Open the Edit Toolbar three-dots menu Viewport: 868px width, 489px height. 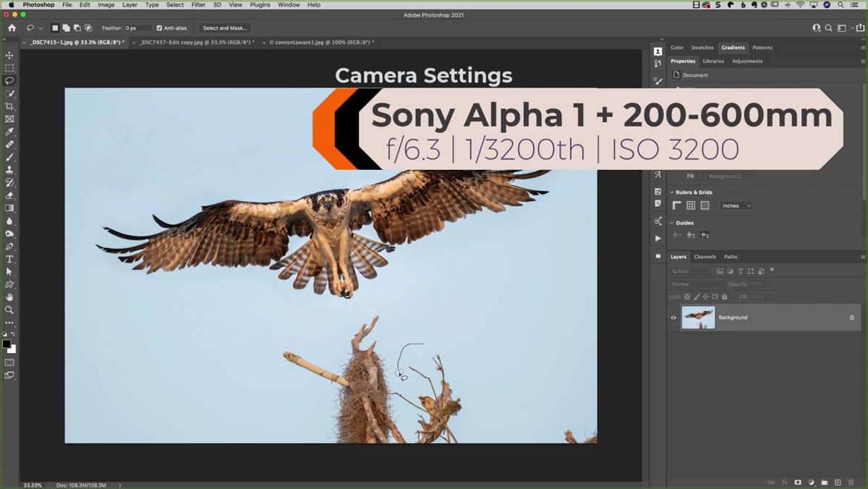[9, 323]
